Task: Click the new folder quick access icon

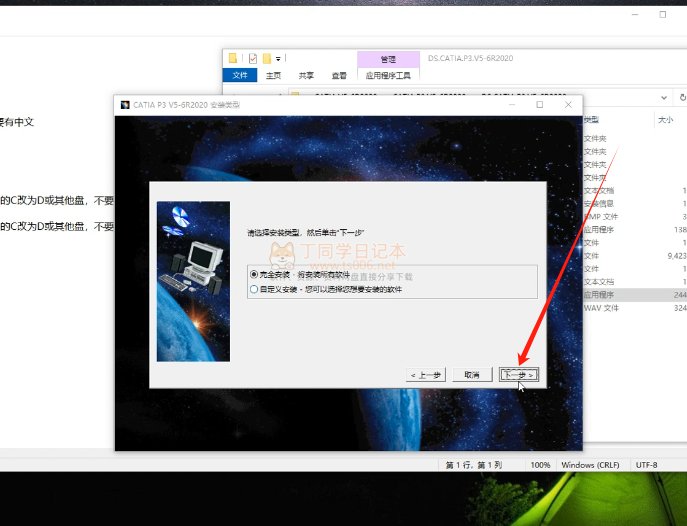Action: tap(266, 58)
